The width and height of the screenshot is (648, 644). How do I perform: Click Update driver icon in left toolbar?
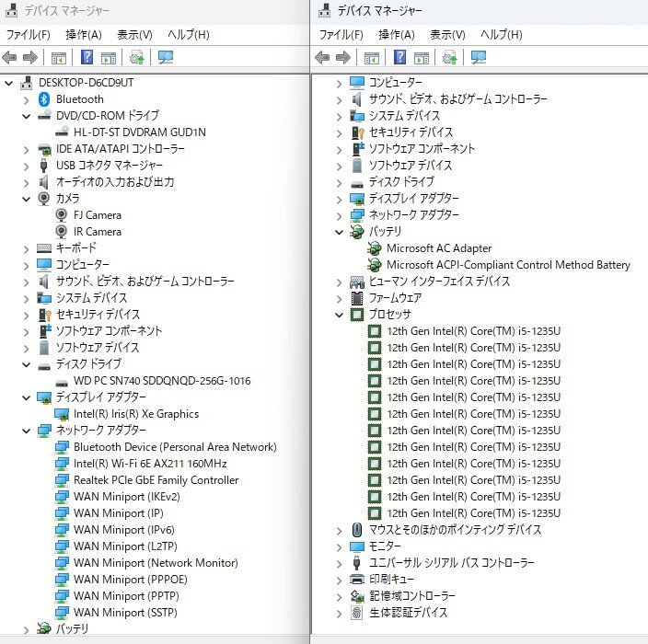pyautogui.click(x=137, y=57)
